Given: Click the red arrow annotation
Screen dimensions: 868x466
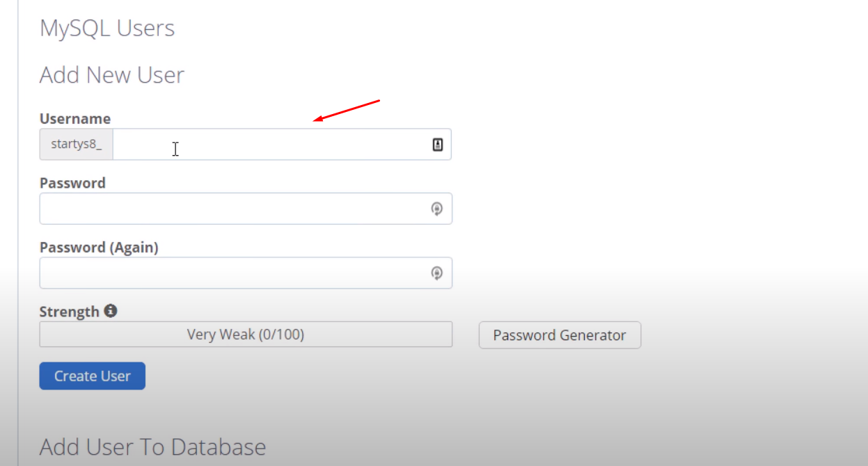Looking at the screenshot, I should 347,111.
